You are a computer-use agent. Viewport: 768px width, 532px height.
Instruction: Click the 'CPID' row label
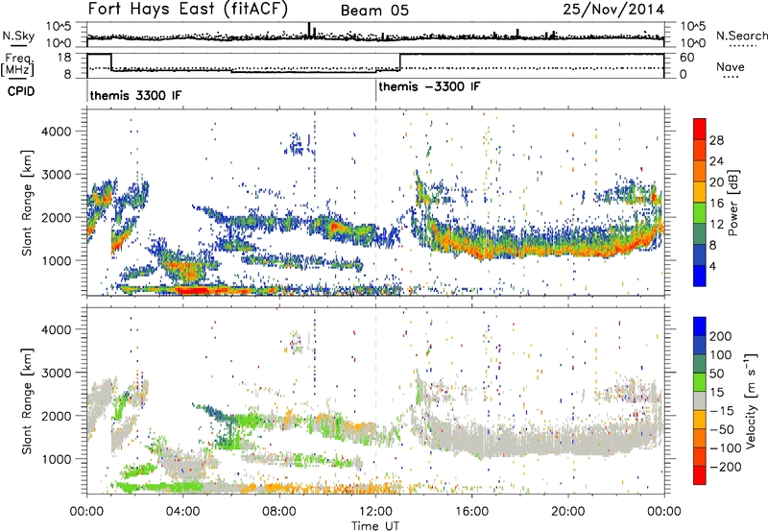(21, 91)
